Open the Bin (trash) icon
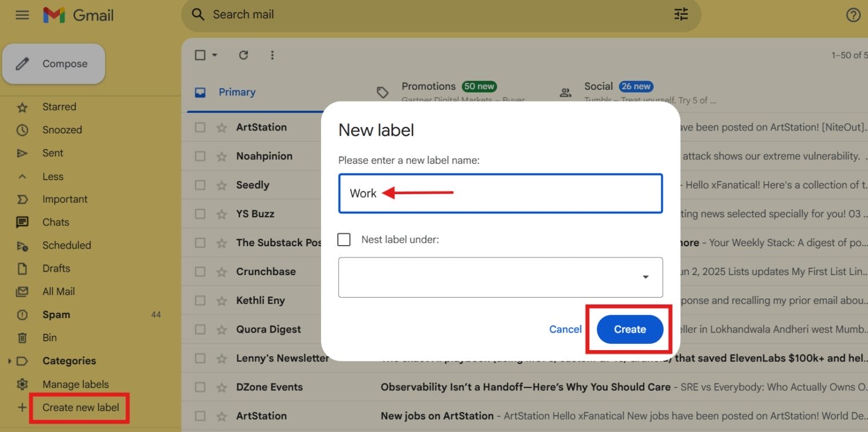Viewport: 868px width, 432px height. pyautogui.click(x=21, y=338)
